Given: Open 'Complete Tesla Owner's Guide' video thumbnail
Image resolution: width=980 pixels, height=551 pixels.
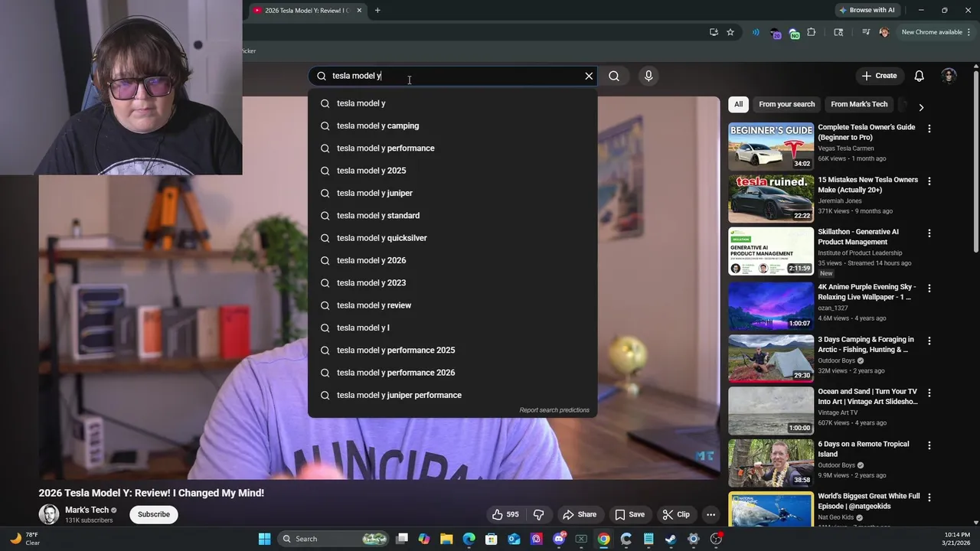Looking at the screenshot, I should point(771,146).
